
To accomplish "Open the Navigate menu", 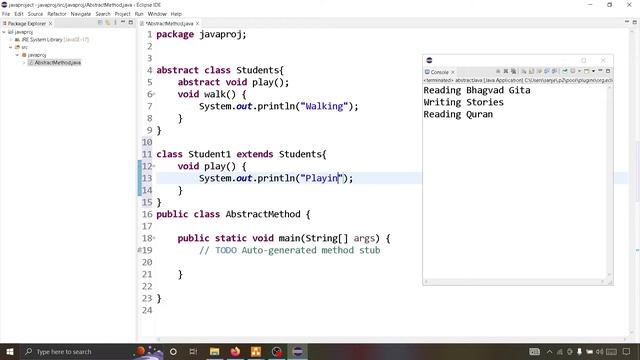I will pos(81,14).
